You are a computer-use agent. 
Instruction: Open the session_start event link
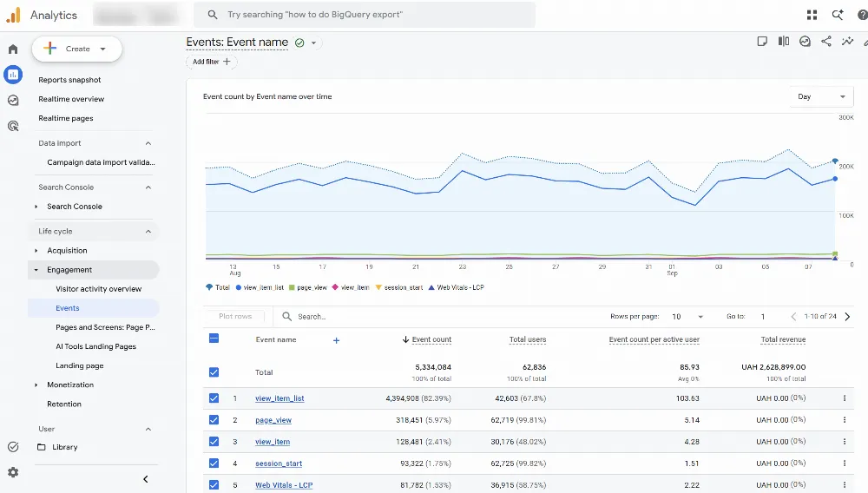279,463
